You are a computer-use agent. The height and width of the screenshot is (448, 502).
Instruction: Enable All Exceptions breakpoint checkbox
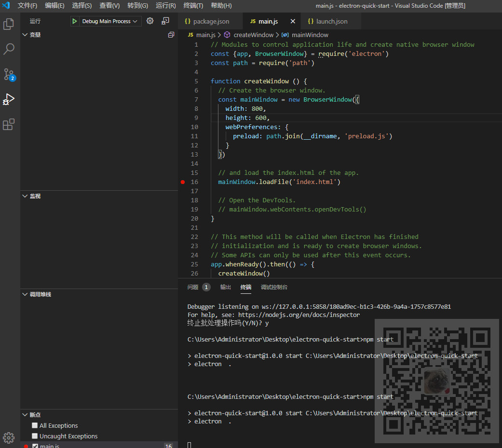(35, 425)
